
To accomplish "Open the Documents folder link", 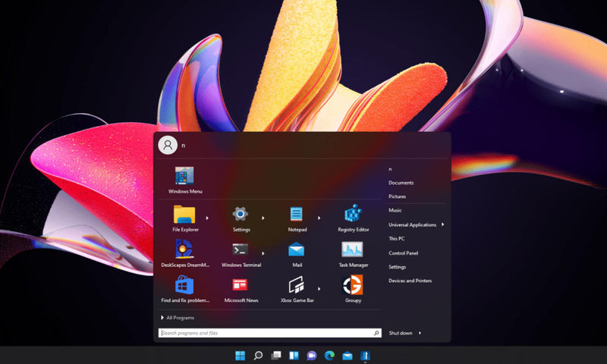I will click(401, 183).
